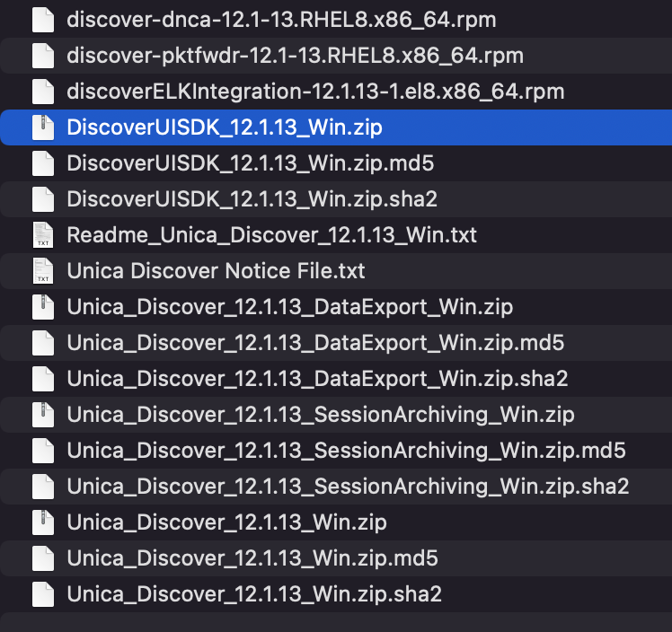This screenshot has width=672, height=632.
Task: Select file name Unica_Discover_12.1.13_SessionArchiving_Win.zip.sha2
Action: (349, 487)
